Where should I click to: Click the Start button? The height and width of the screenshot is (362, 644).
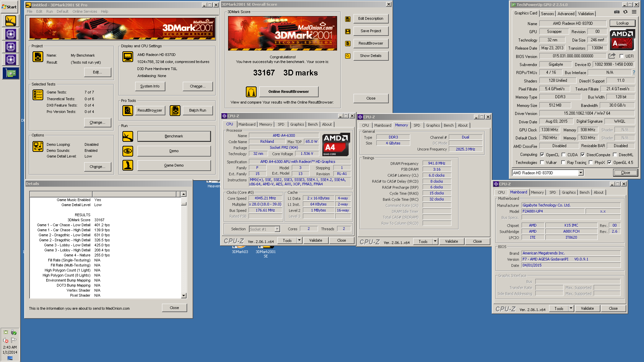(x=9, y=7)
